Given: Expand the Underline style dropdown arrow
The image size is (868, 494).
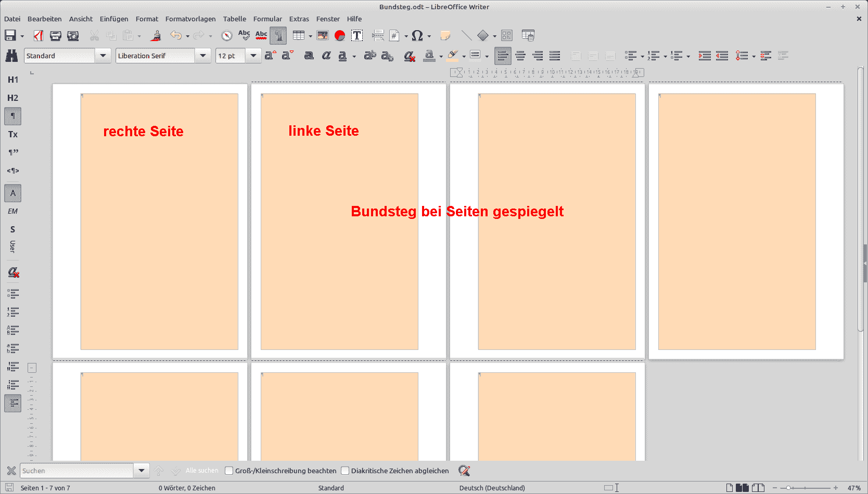Looking at the screenshot, I should click(354, 56).
